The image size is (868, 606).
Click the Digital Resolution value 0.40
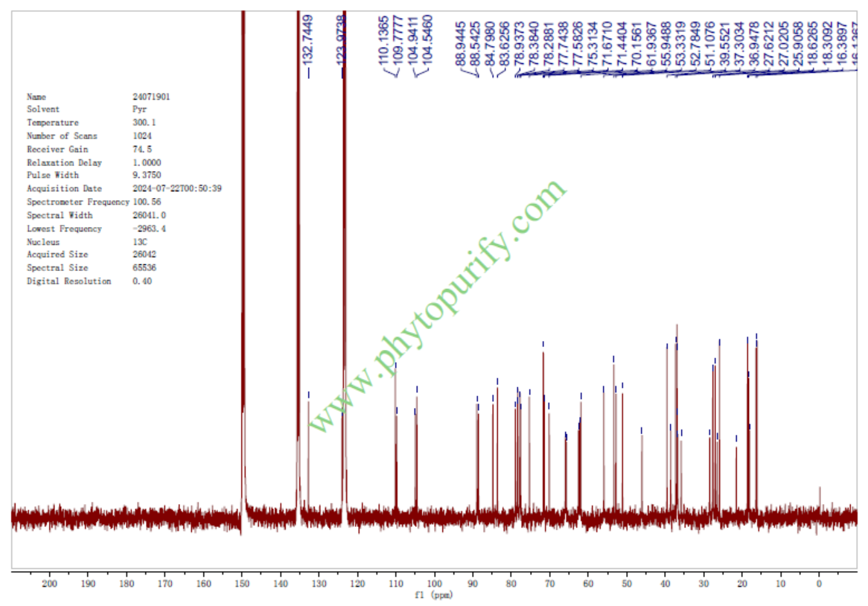(141, 281)
